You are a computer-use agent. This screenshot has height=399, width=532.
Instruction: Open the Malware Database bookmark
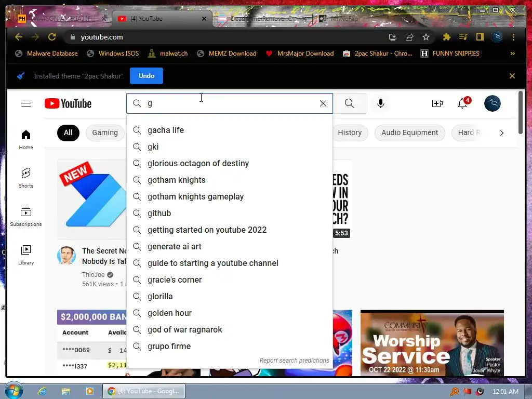[46, 54]
